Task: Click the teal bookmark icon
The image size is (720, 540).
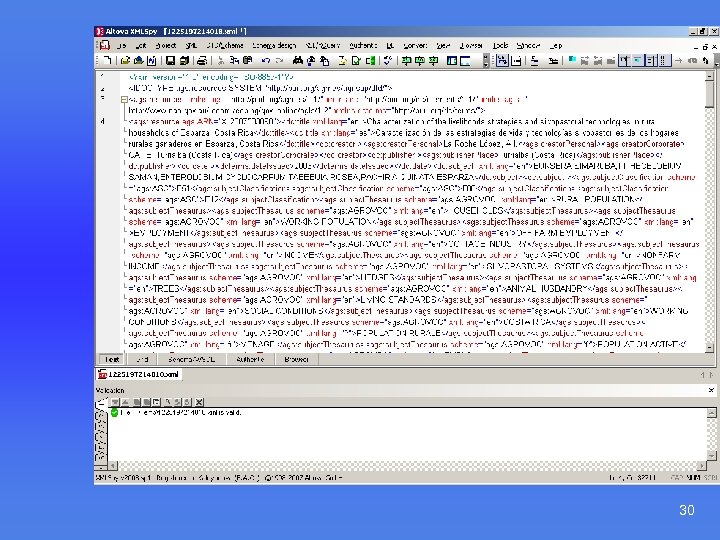Action: (572, 60)
